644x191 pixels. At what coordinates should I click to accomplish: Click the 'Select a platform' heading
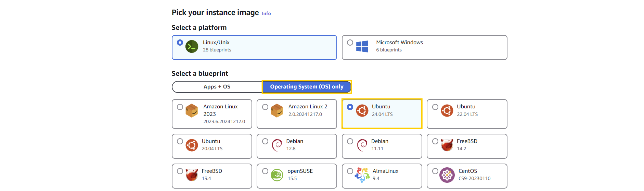click(x=199, y=27)
